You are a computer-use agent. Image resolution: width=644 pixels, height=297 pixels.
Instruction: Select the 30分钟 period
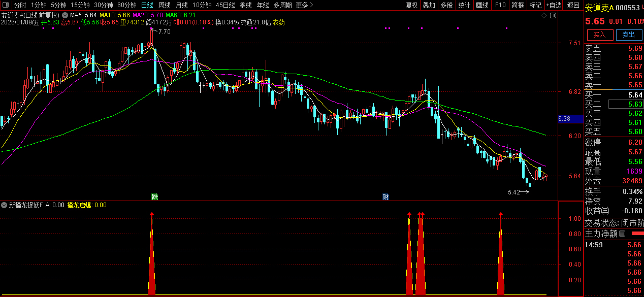pos(104,5)
